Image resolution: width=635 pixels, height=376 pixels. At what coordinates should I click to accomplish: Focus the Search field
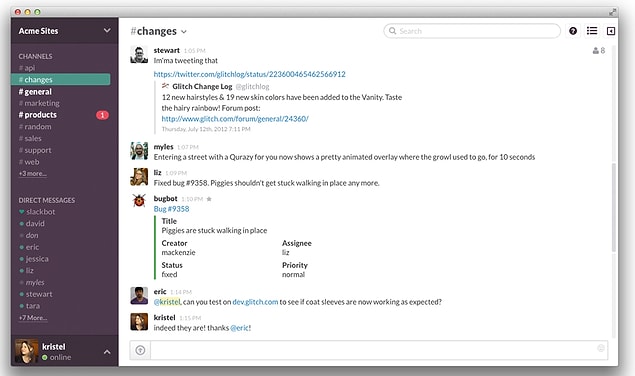[472, 31]
